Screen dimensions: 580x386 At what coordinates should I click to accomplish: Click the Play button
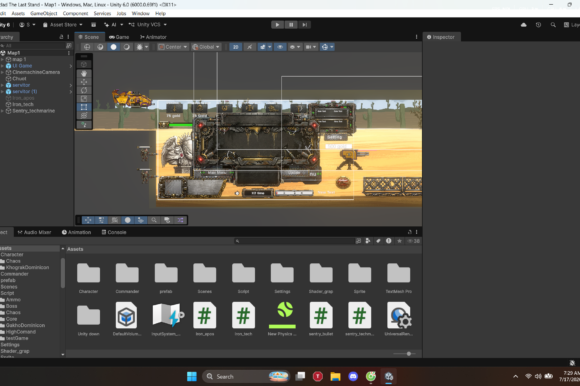277,25
